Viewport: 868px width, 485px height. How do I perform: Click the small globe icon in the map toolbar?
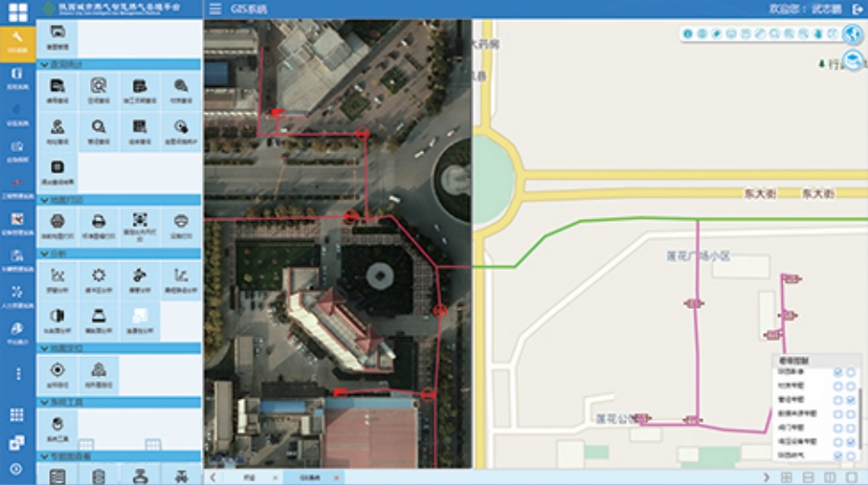coord(702,33)
